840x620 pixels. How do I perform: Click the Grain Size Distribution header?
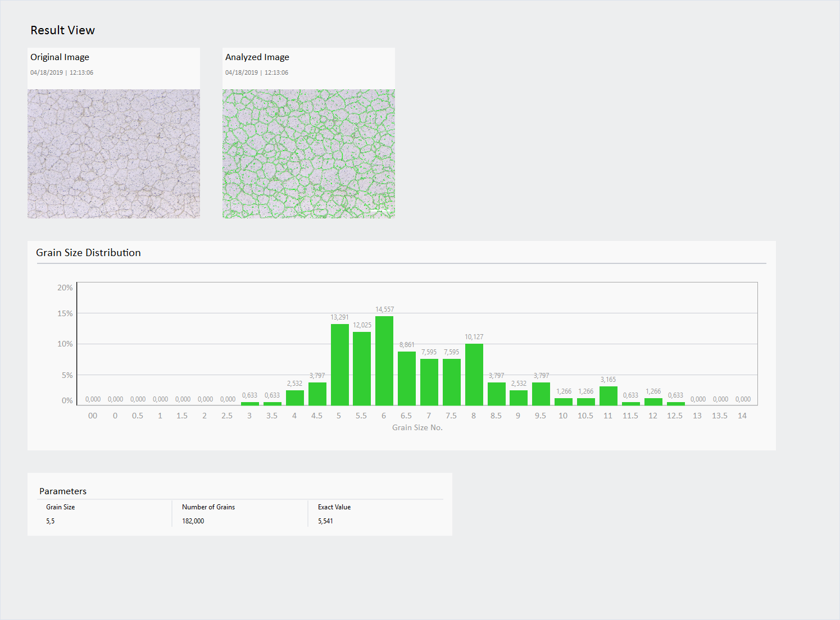click(88, 253)
